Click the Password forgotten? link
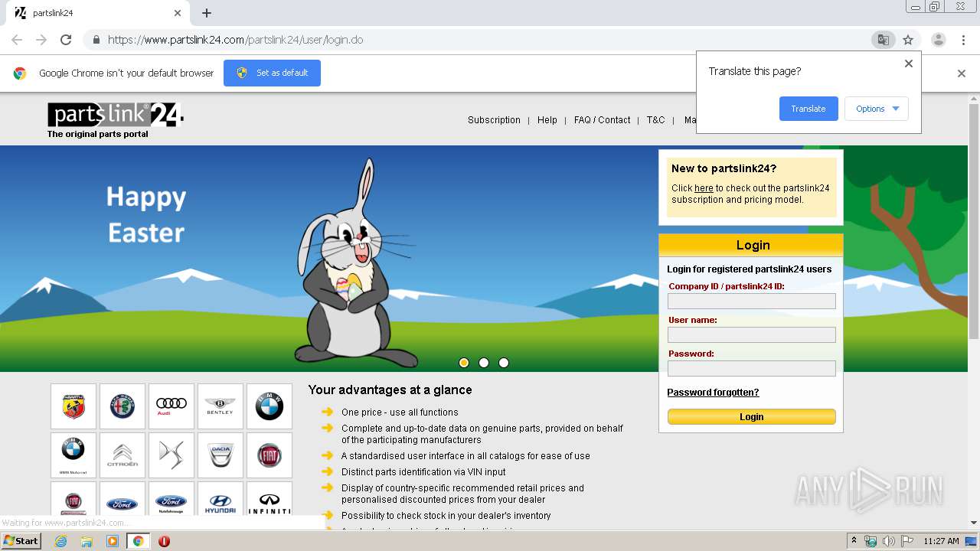This screenshot has height=551, width=980. 713,393
